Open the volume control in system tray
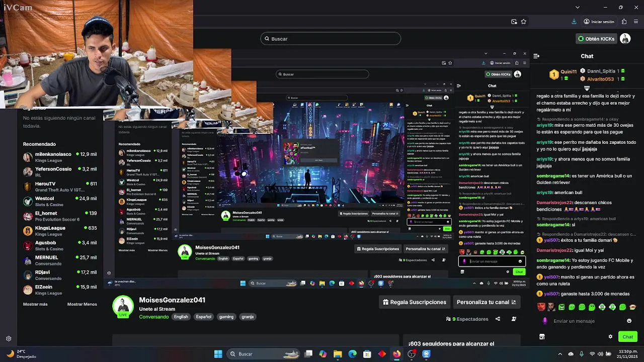Image resolution: width=644 pixels, height=362 pixels. click(601, 354)
